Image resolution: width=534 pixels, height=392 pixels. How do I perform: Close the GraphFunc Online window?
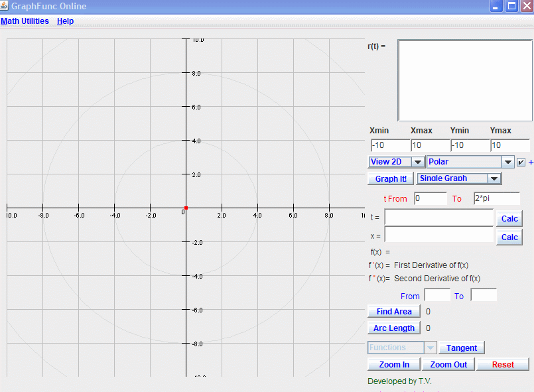[527, 6]
